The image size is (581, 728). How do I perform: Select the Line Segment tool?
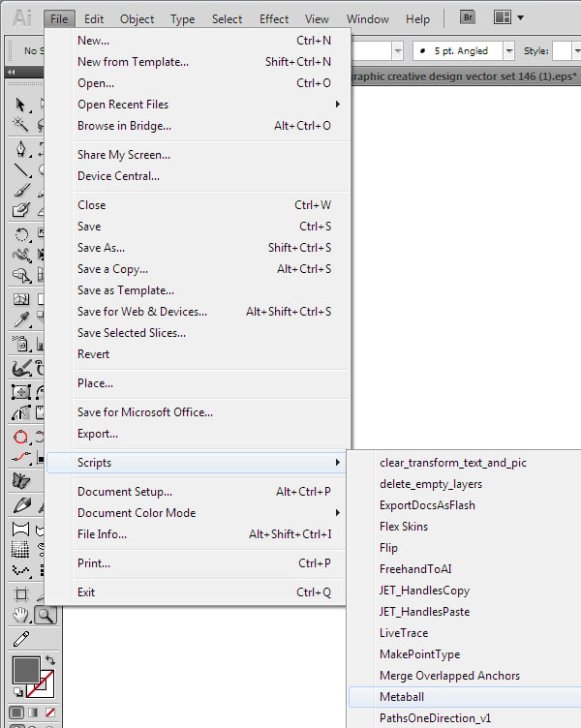[x=21, y=170]
